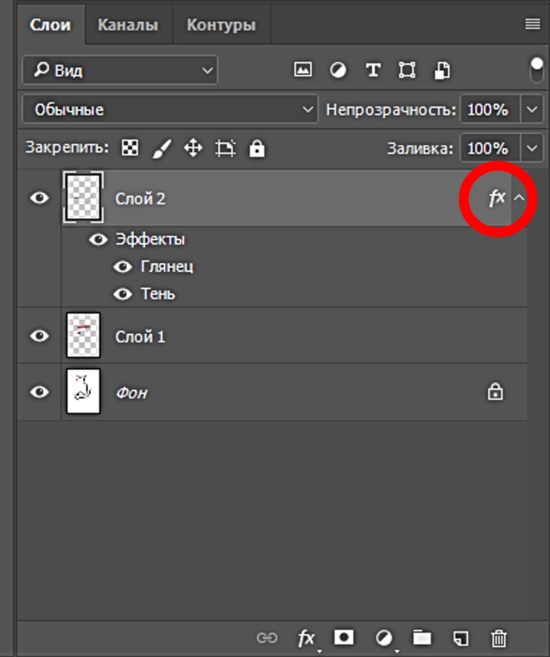Lock transparent pixels checkerboard icon

(x=130, y=148)
